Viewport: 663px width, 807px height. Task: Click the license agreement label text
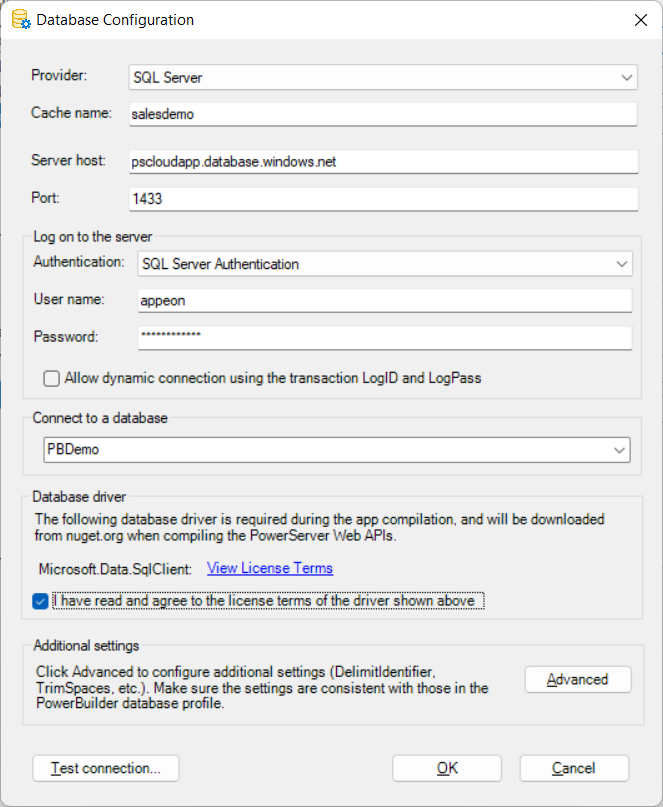click(268, 601)
